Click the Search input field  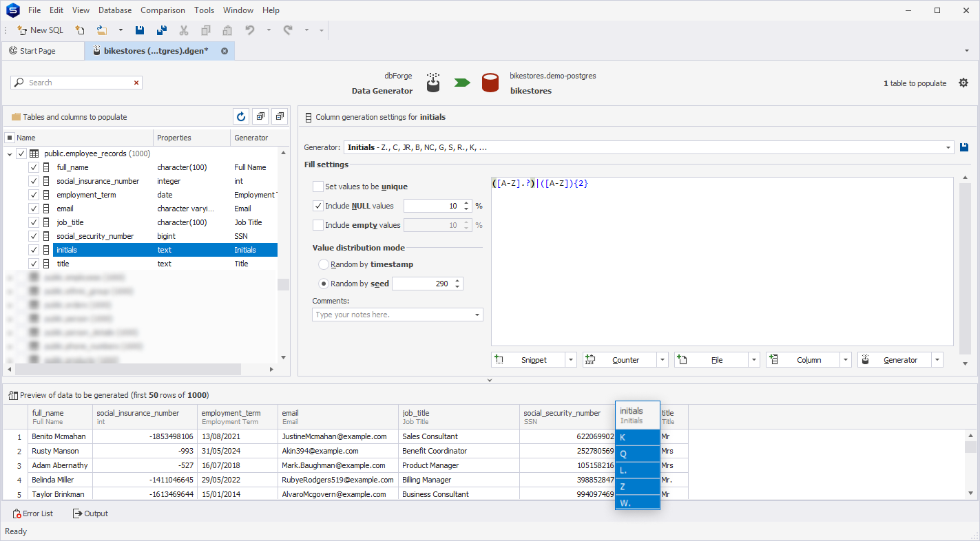(x=76, y=83)
